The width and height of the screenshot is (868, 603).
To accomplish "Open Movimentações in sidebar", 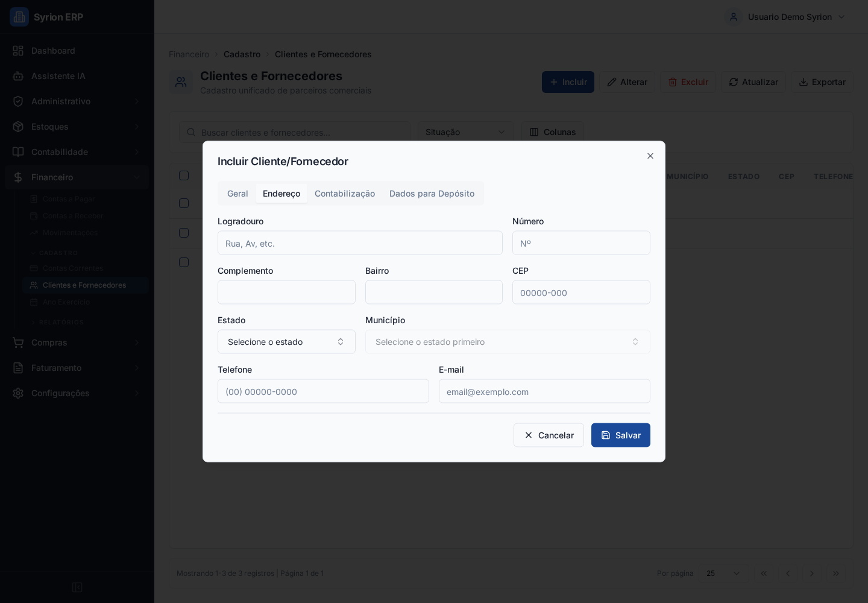I will 86,233.
